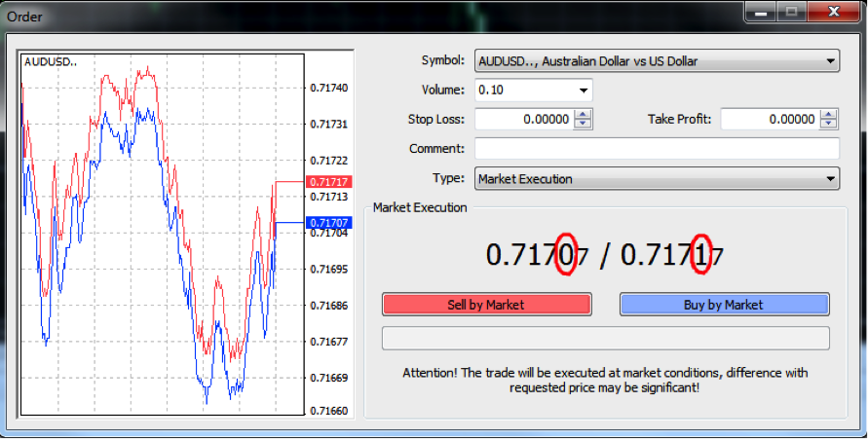868x439 pixels.
Task: Expand the Volume combo box
Action: coord(583,91)
